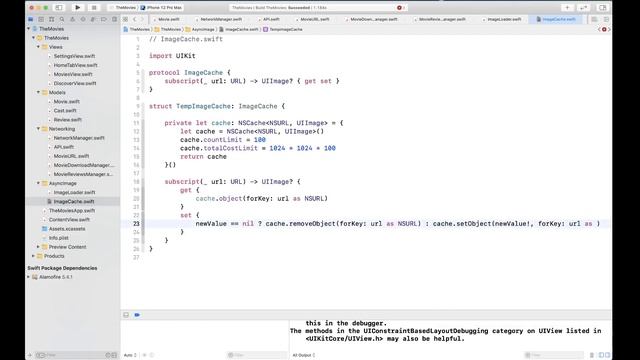Expand the Alamofire 5.4.1 package
Image resolution: width=640 pixels, height=360 pixels.
pos(29,277)
